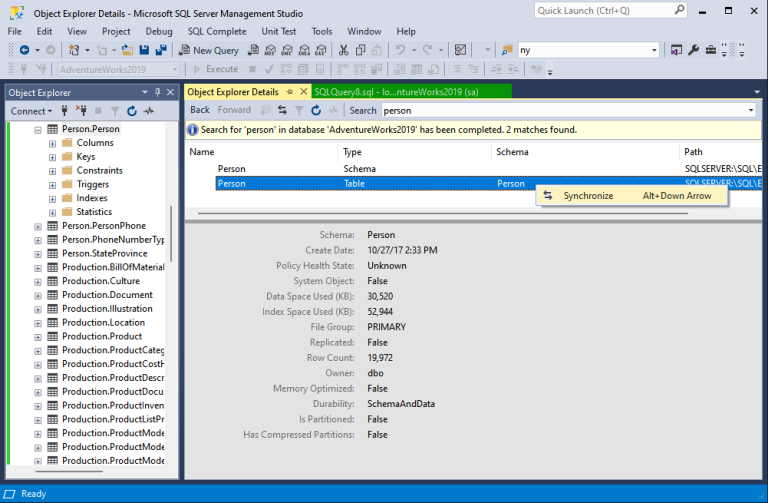Screen dimensions: 768x503
Task: Toggle auto-hide pin on Object Explorer panel
Action: pyautogui.click(x=157, y=92)
